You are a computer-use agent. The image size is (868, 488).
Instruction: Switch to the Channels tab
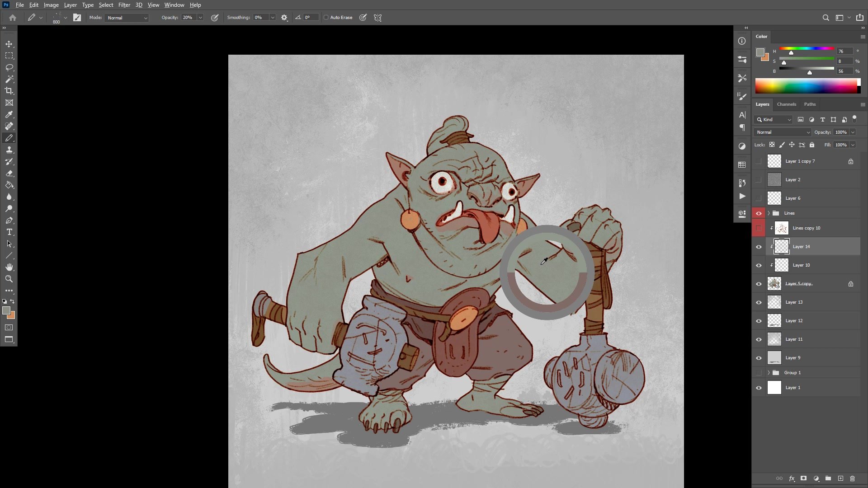click(x=786, y=104)
